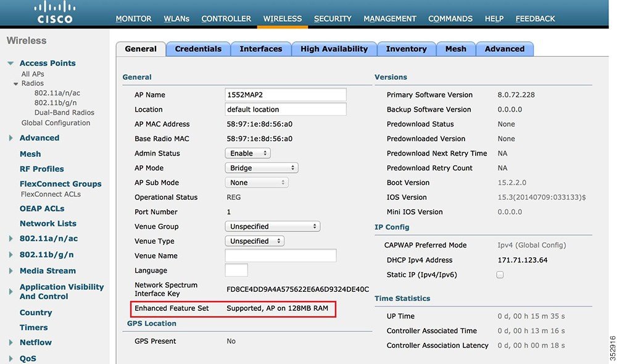Switch to the Interfaces tab
The image size is (617, 364).
pos(260,49)
